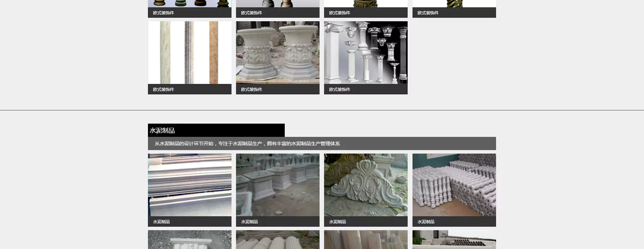644x249 pixels.
Task: Open the three marble columns thumbnail
Action: pyautogui.click(x=189, y=53)
